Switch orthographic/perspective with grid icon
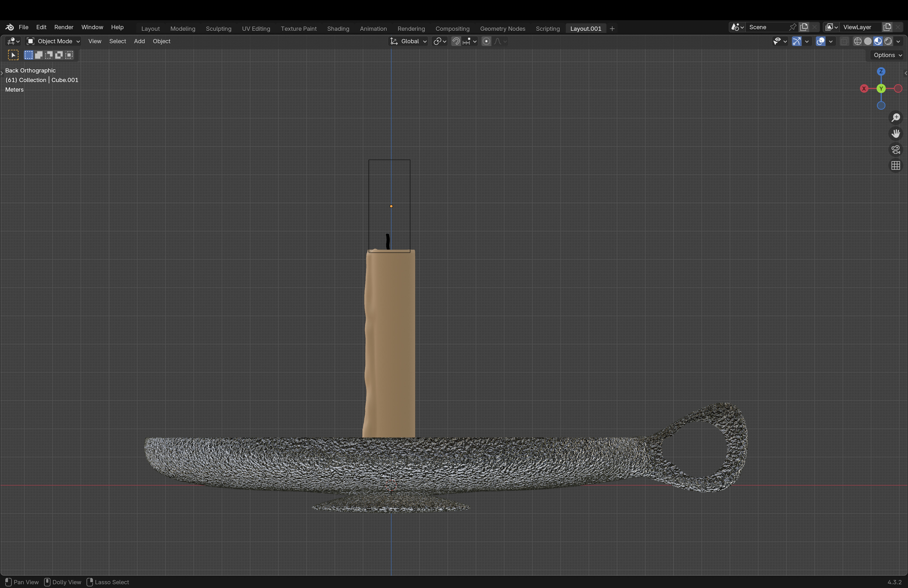Image resolution: width=908 pixels, height=588 pixels. coord(896,166)
